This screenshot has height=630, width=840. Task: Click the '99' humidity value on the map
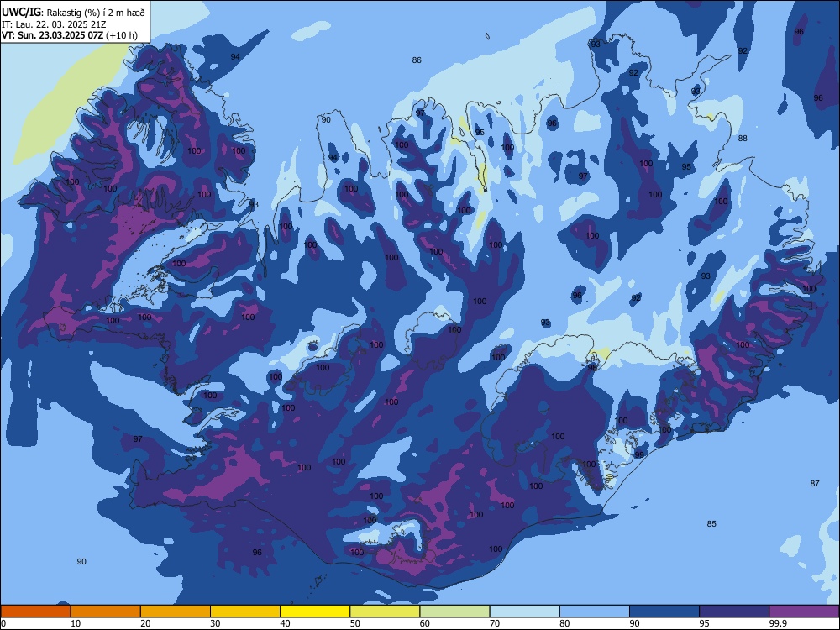[x=639, y=454]
